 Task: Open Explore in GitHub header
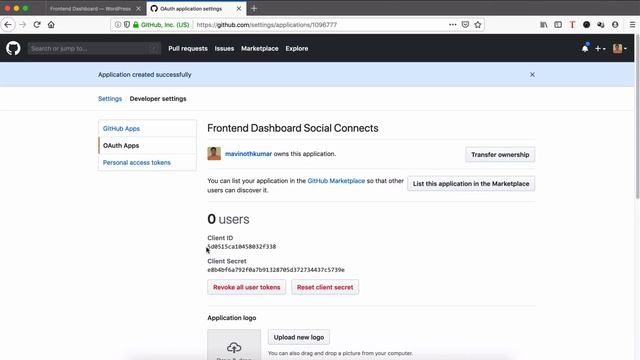(297, 48)
